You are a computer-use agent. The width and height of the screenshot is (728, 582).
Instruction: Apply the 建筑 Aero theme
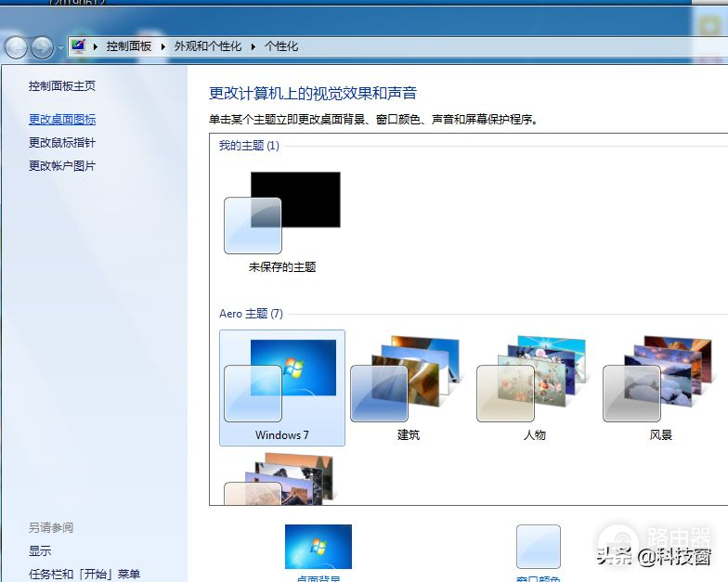coord(408,387)
